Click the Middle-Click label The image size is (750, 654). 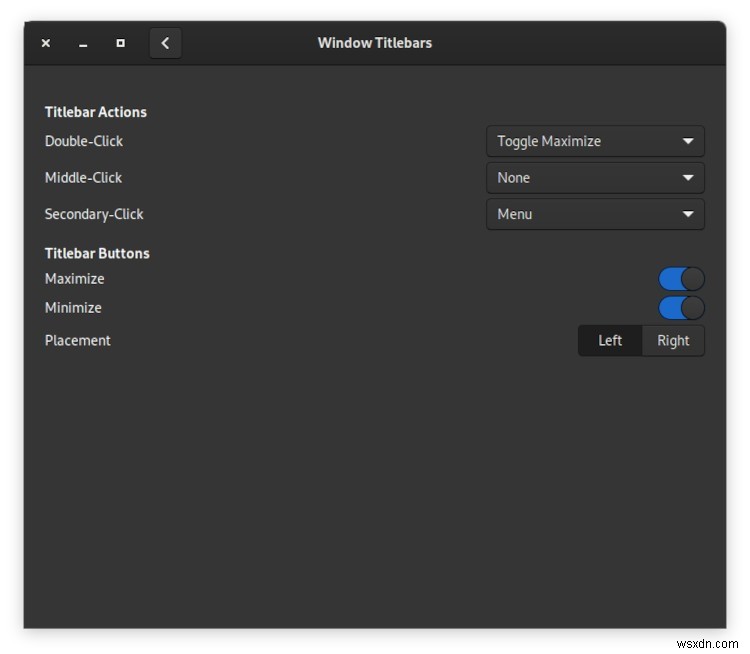click(83, 177)
